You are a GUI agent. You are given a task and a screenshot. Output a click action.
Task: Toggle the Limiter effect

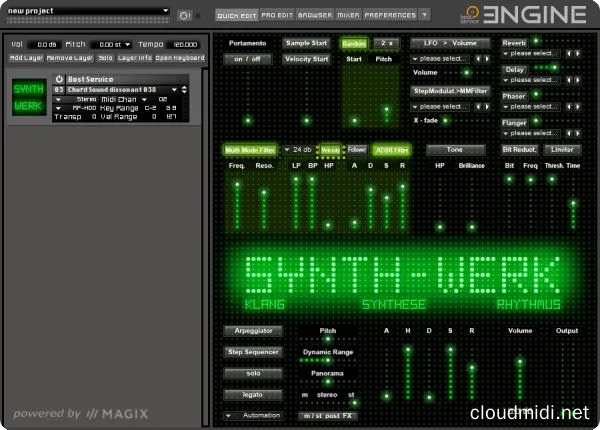(560, 150)
